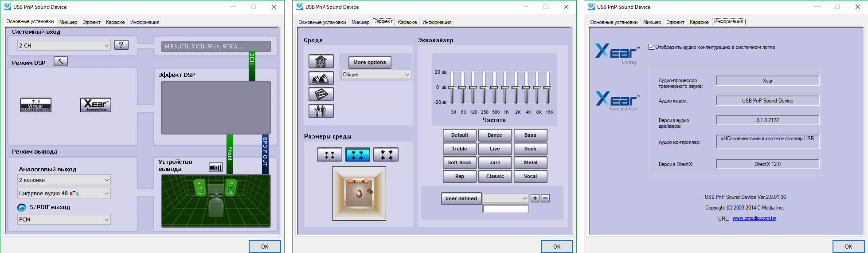This screenshot has height=253, width=868.
Task: Select the pub musicians environment icon
Action: click(321, 111)
